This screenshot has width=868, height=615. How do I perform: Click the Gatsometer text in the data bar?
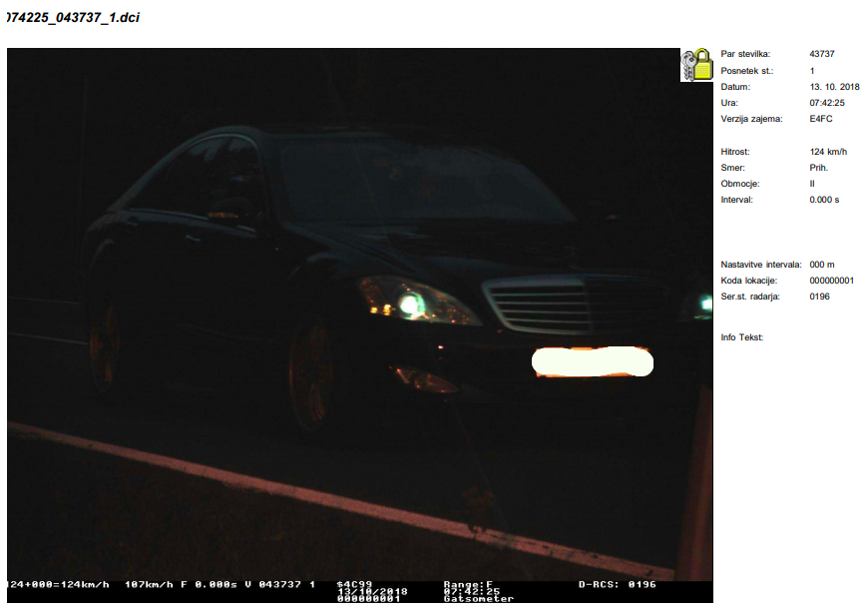click(478, 599)
